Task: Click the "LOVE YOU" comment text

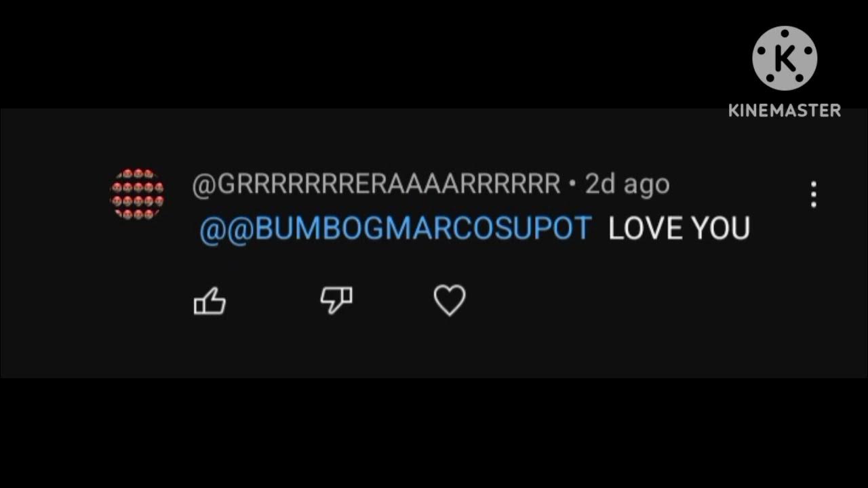Action: 679,229
